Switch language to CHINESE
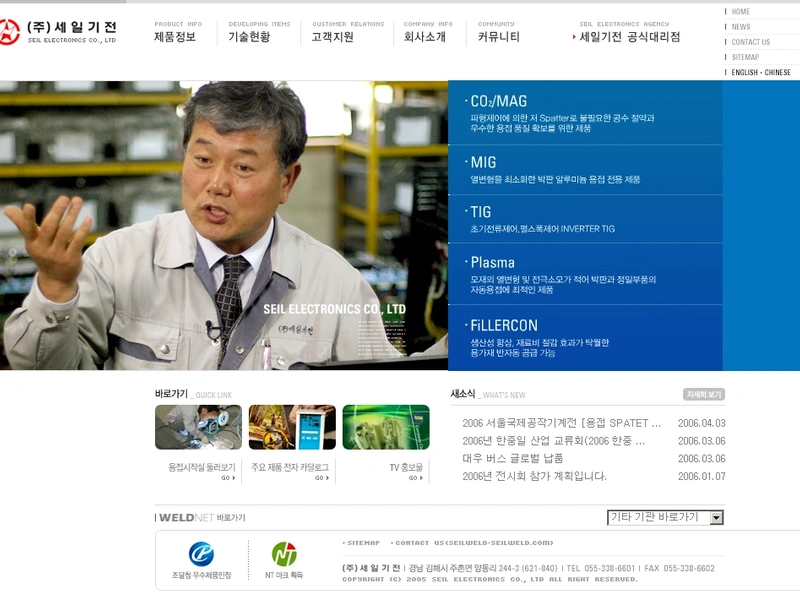 [778, 72]
